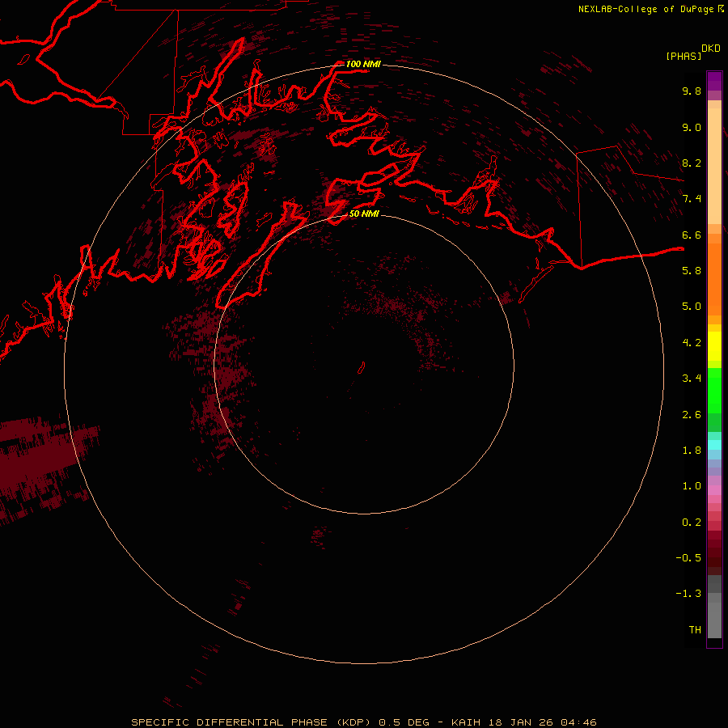
Task: Click the -1.3 legend value
Action: click(688, 594)
